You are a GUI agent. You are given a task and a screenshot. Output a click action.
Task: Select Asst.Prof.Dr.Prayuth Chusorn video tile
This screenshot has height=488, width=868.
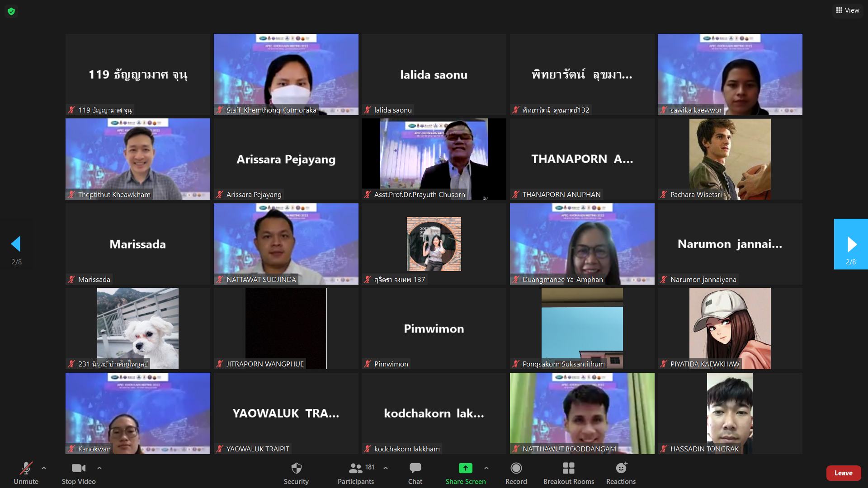pyautogui.click(x=434, y=159)
